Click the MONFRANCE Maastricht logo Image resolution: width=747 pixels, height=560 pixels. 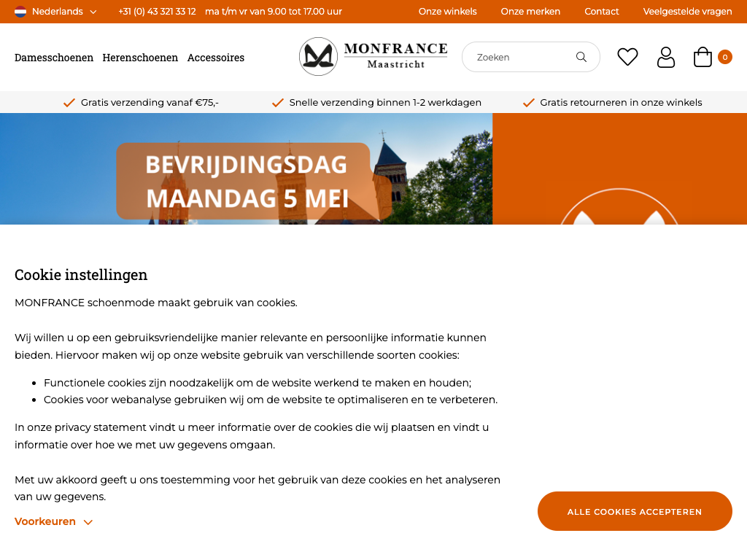tap(373, 57)
